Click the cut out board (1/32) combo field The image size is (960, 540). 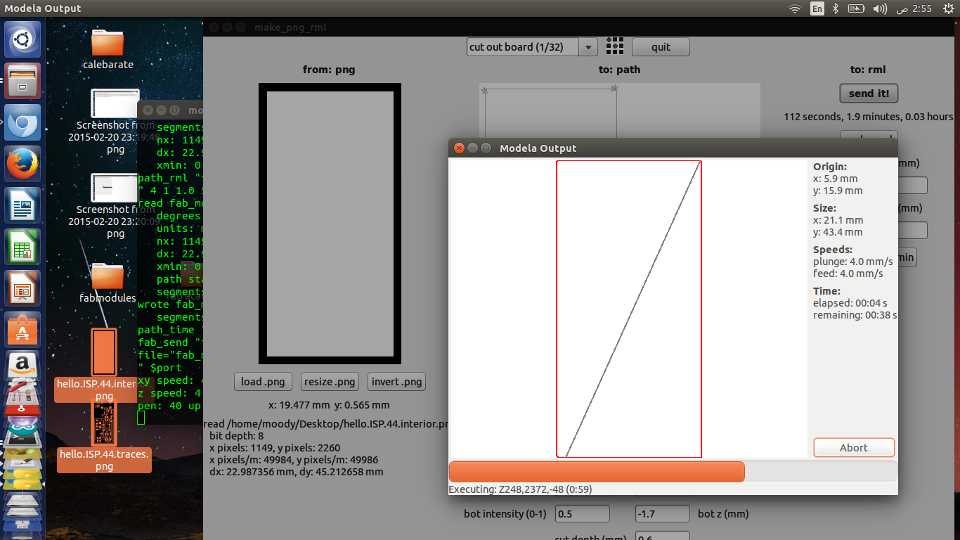(523, 47)
